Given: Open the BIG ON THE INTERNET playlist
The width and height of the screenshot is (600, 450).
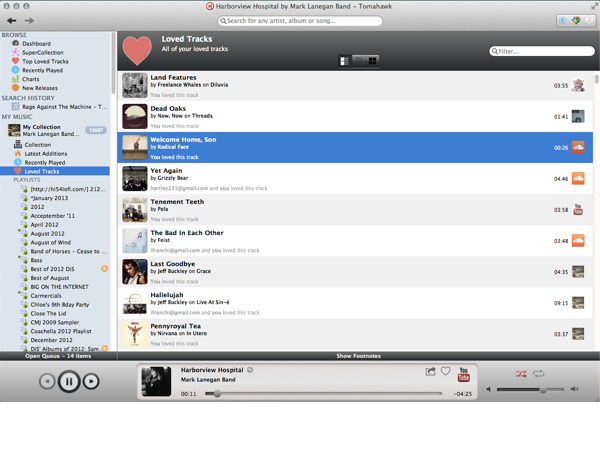Looking at the screenshot, I should (59, 287).
